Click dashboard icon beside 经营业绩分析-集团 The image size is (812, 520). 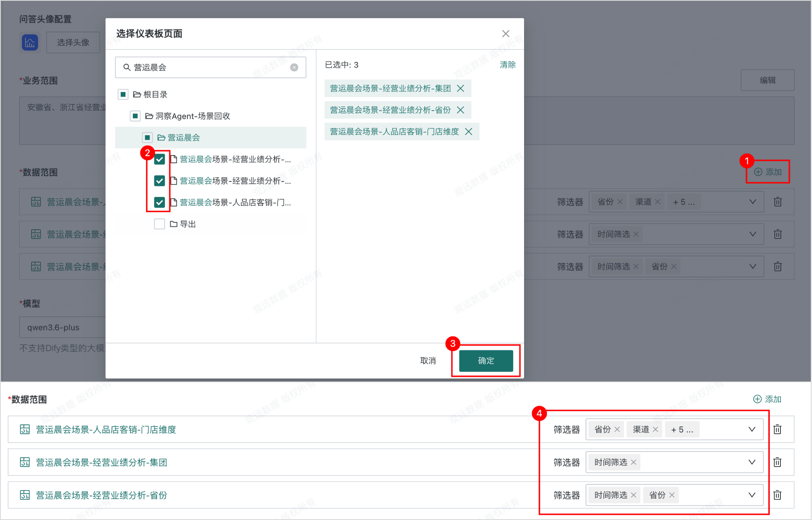click(x=25, y=462)
